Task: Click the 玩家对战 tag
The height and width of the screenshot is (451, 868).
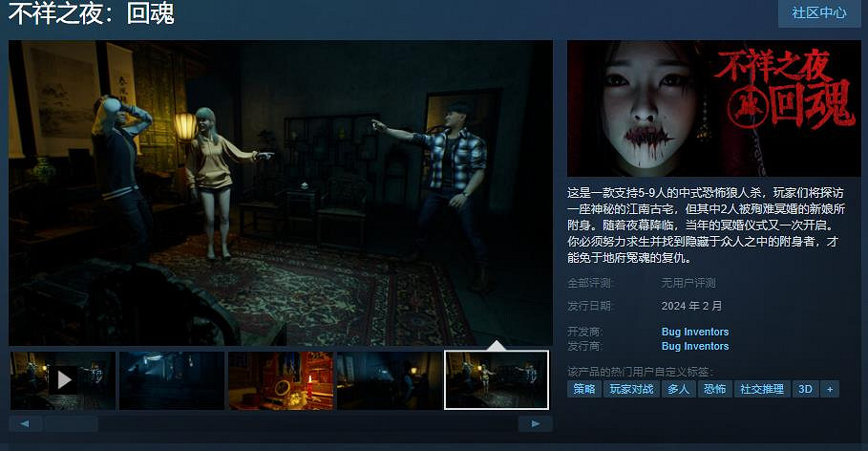Action: 631,389
